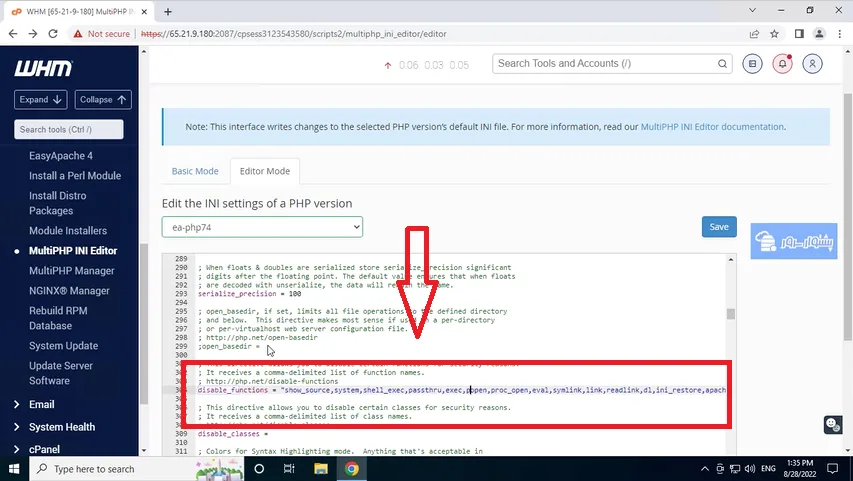
Task: Click the load average up arrow
Action: click(x=388, y=65)
